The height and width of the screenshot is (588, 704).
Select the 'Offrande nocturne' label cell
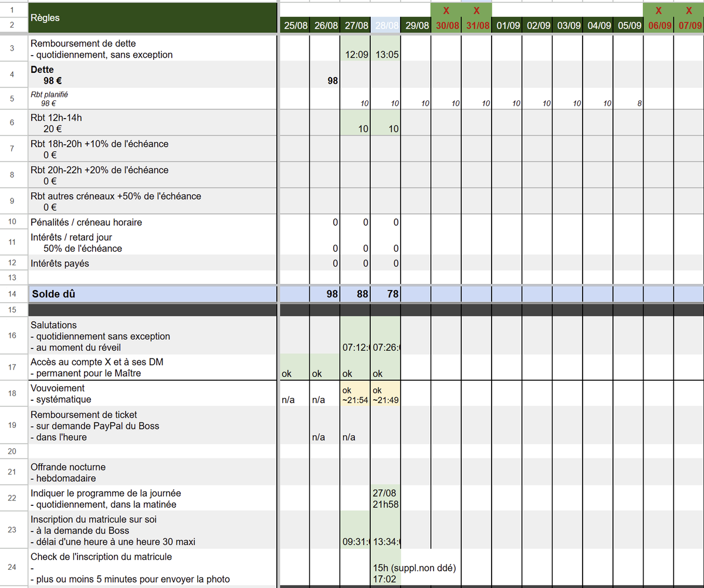coord(153,472)
